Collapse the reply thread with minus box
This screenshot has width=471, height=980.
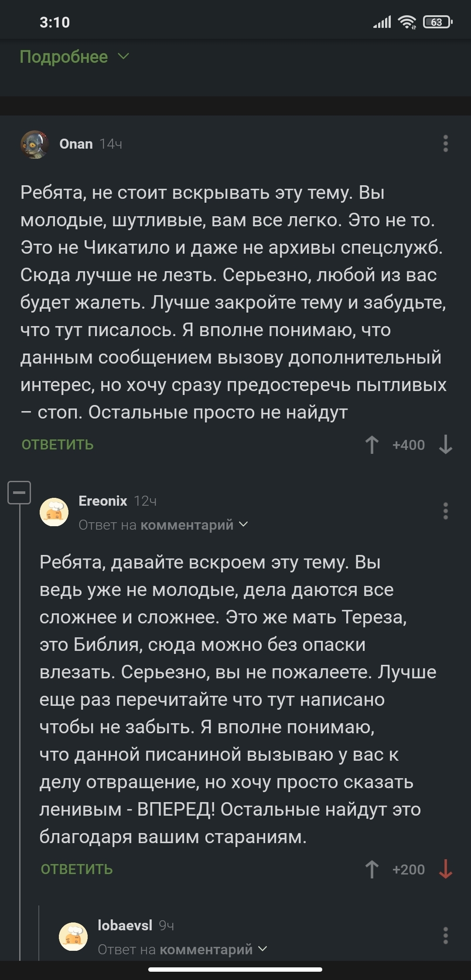point(19,493)
